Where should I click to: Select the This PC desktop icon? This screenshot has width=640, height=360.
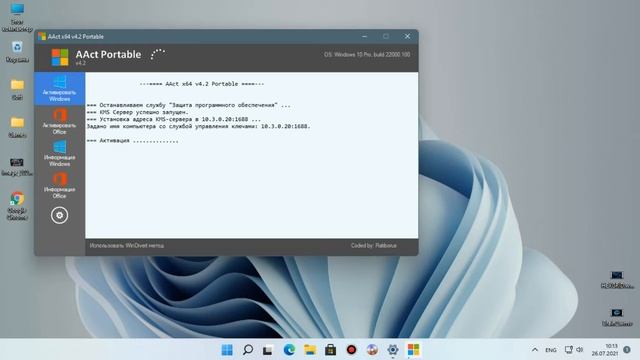tap(17, 17)
